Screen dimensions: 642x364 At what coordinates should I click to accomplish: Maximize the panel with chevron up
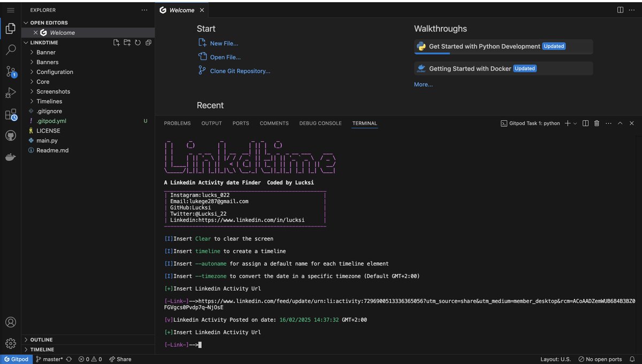coord(620,123)
